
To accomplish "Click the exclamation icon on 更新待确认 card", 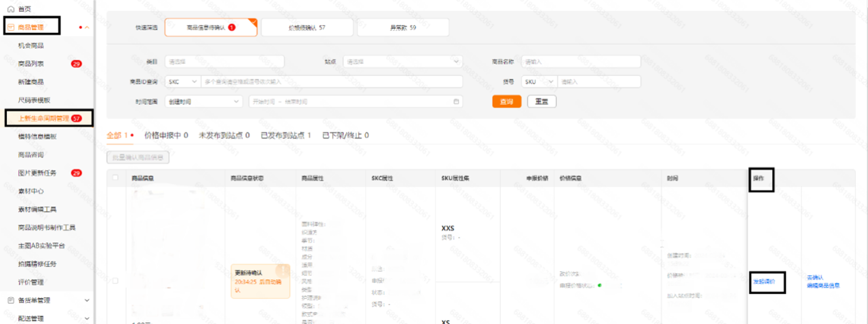I will pos(283,270).
